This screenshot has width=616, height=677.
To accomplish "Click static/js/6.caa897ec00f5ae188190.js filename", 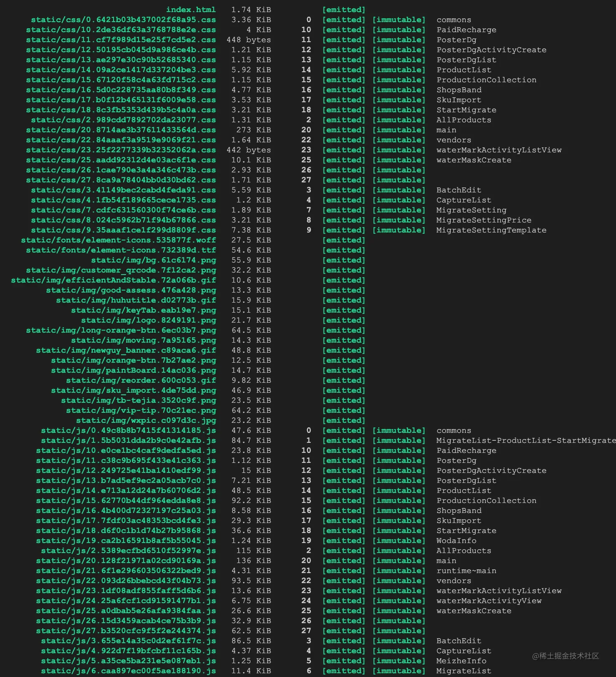I will [x=129, y=671].
